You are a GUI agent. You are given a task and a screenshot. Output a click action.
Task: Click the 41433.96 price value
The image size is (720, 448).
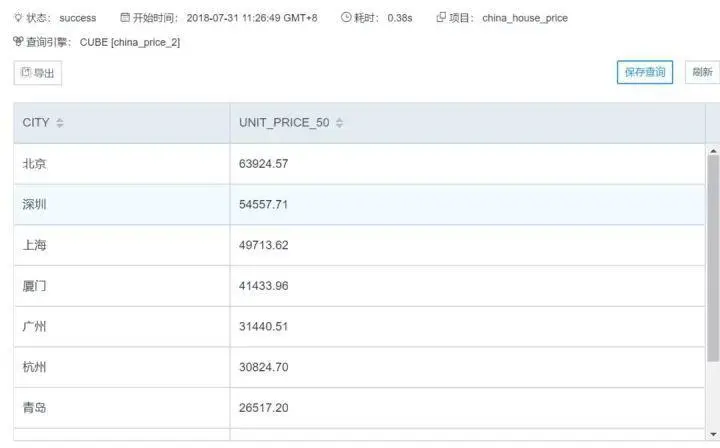[x=264, y=286]
